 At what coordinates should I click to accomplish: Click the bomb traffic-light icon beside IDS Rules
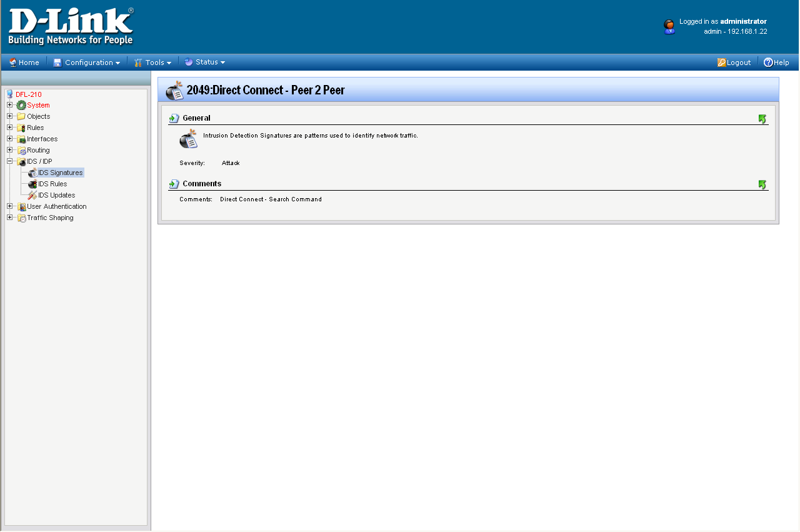click(32, 184)
